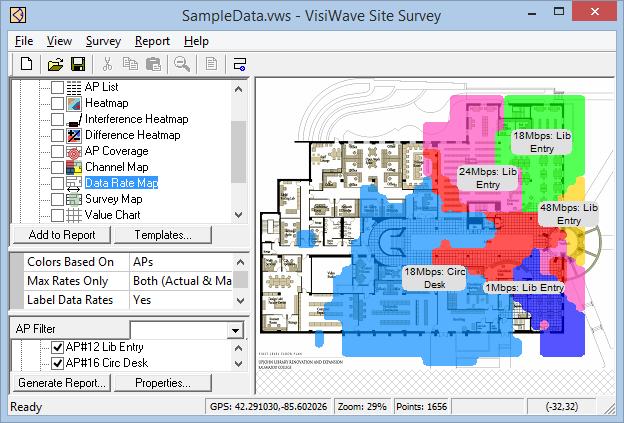Click the GPS coordinates status field

tap(269, 407)
